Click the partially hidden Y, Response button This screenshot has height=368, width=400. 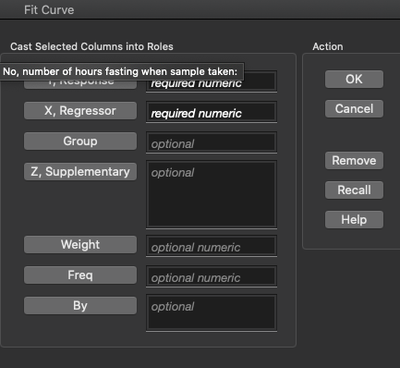coord(80,84)
